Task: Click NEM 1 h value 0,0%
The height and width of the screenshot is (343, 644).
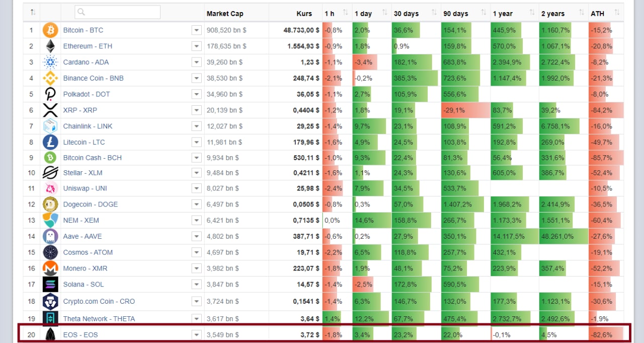Action: tap(332, 221)
